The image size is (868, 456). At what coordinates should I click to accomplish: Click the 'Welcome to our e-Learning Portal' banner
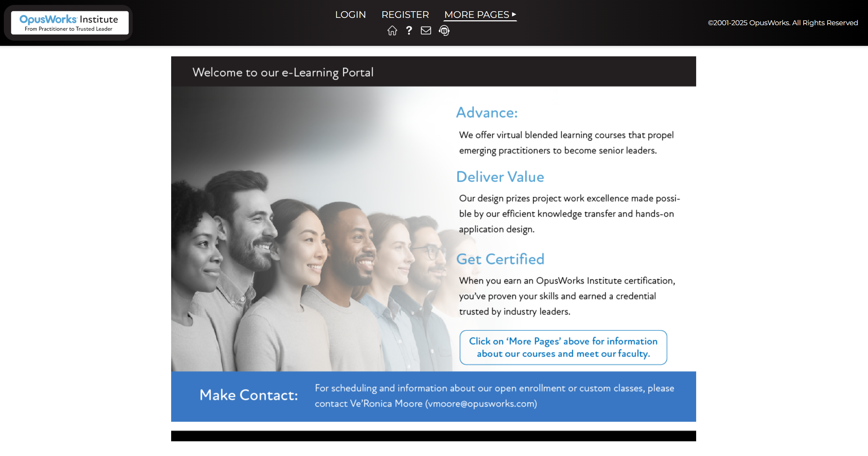point(433,71)
